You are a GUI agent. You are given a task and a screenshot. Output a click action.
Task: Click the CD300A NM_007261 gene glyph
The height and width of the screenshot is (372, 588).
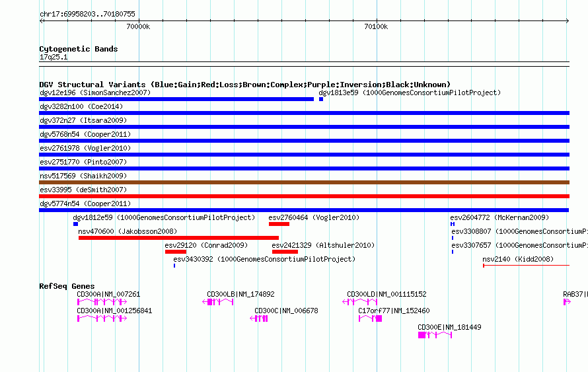(102, 302)
